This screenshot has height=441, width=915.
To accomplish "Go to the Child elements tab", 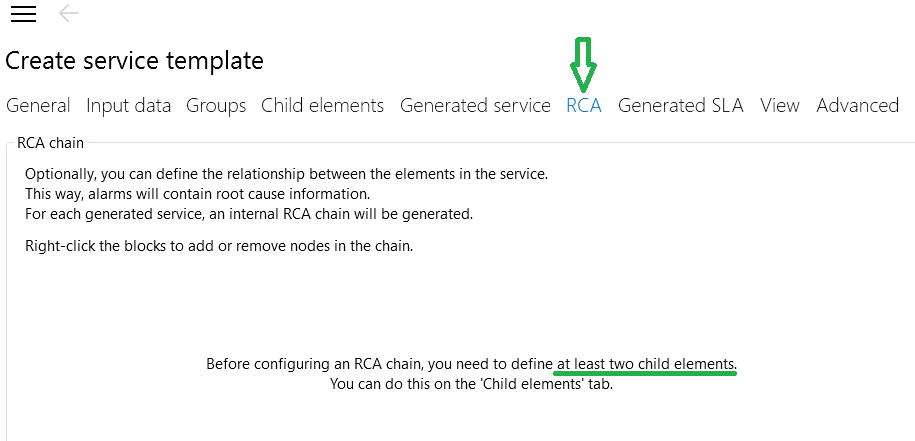I will 322,105.
